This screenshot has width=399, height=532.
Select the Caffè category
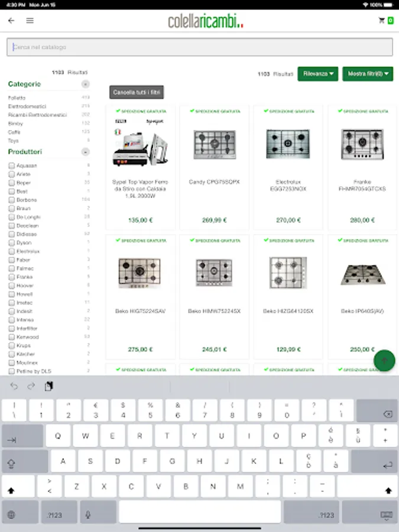point(14,132)
